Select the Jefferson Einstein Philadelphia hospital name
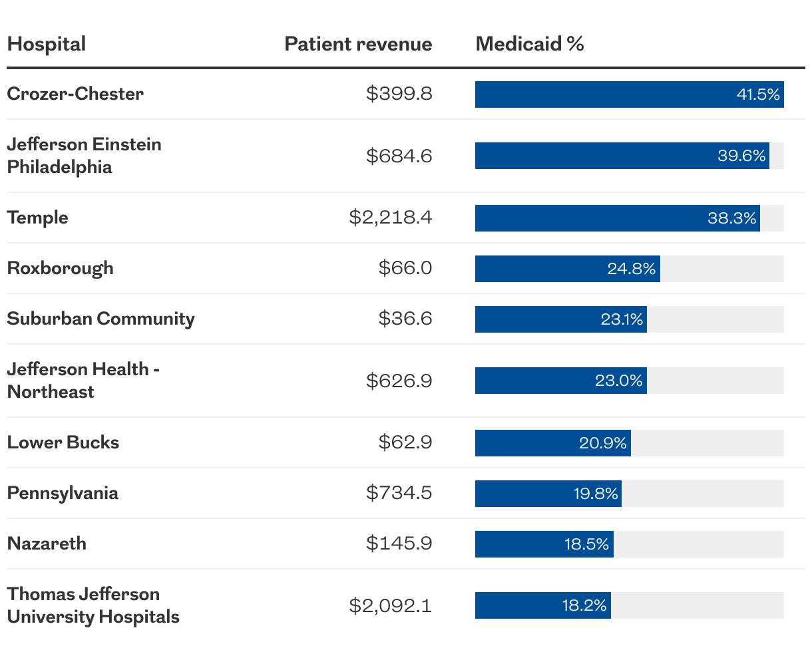 click(85, 156)
